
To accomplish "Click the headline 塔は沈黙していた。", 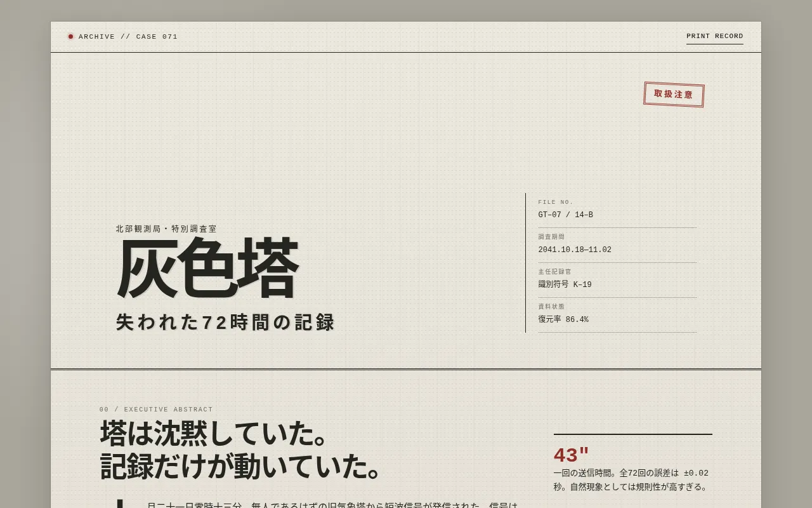I will 214,434.
